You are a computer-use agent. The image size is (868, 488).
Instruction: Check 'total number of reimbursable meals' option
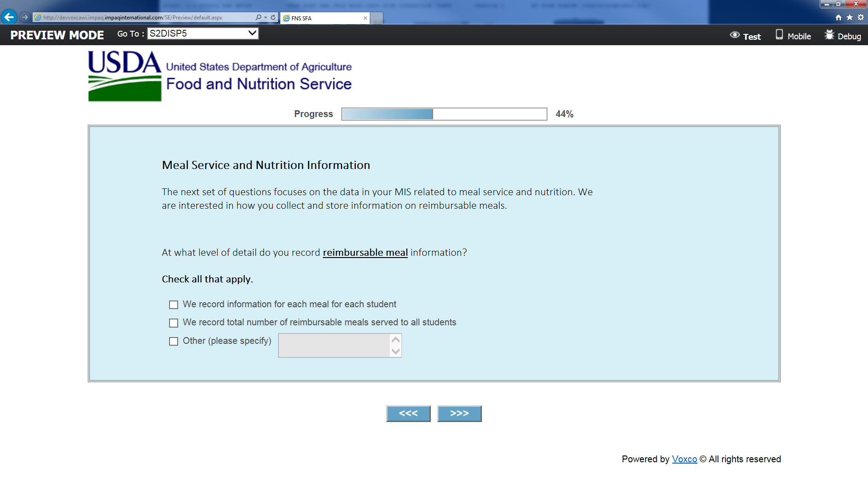point(174,323)
